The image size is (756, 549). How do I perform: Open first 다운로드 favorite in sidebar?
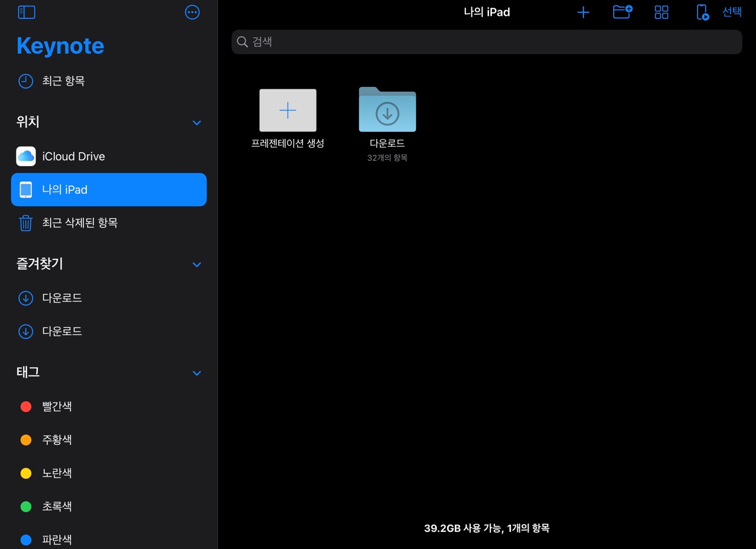click(x=109, y=298)
